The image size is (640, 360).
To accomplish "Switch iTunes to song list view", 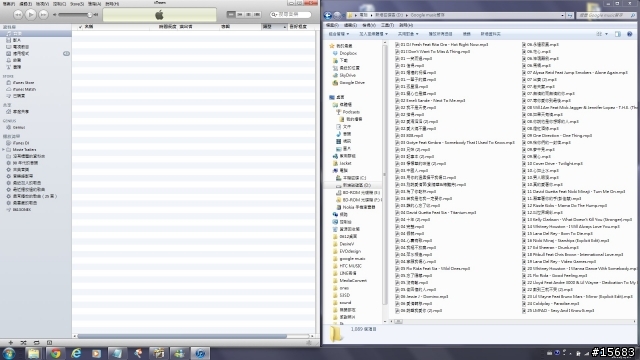I will pos(231,14).
